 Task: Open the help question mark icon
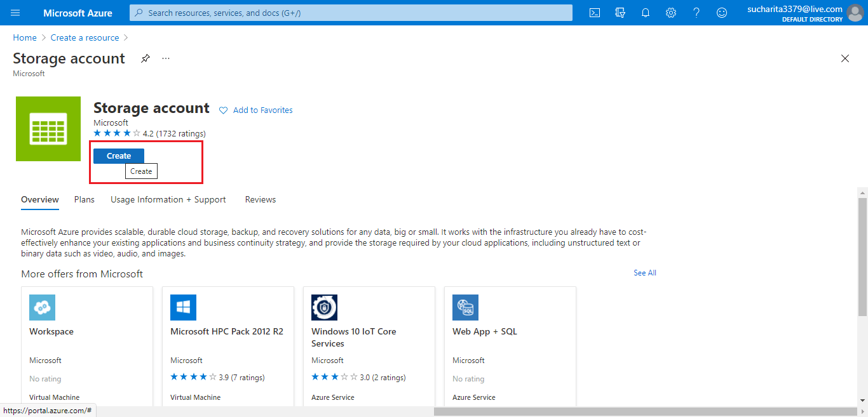click(x=696, y=13)
